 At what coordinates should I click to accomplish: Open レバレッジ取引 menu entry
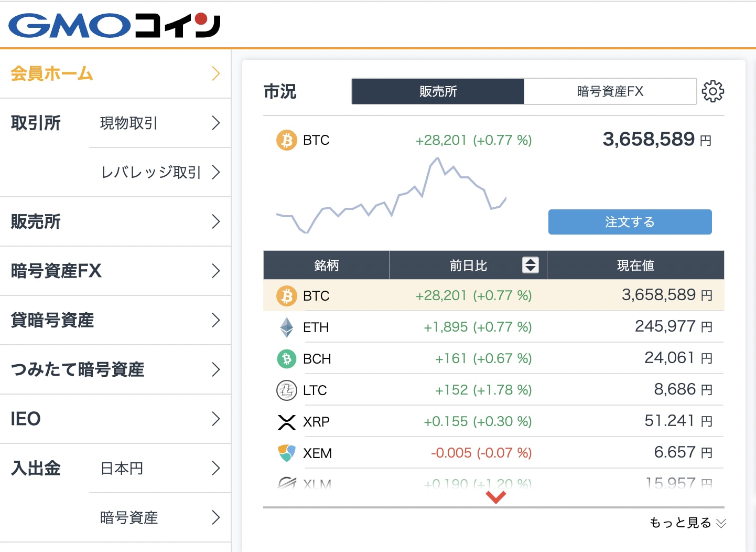pos(160,172)
